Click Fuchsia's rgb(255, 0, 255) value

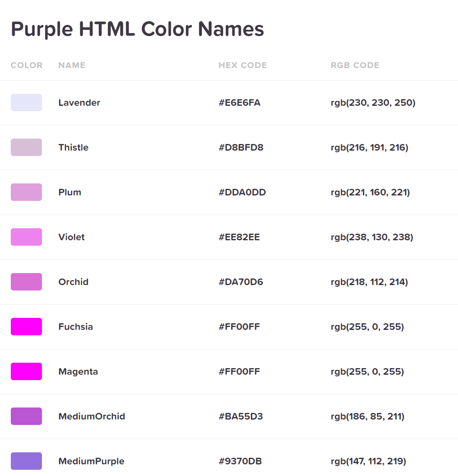point(367,327)
